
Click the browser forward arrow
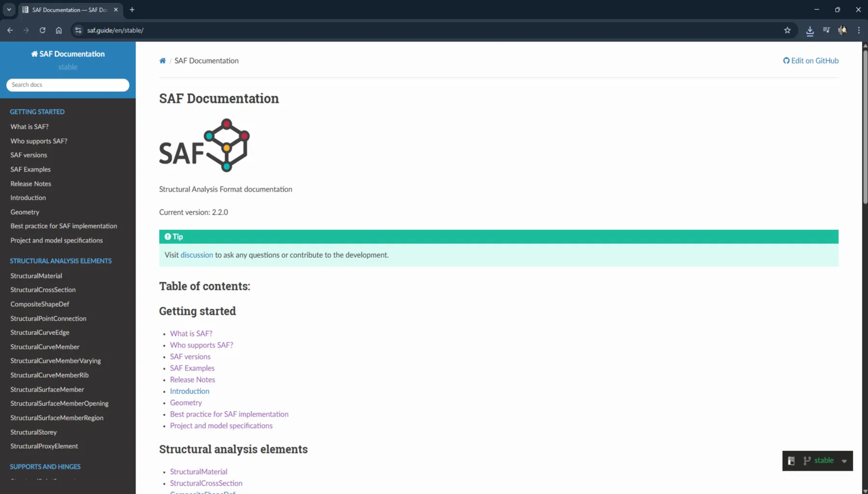tap(26, 30)
